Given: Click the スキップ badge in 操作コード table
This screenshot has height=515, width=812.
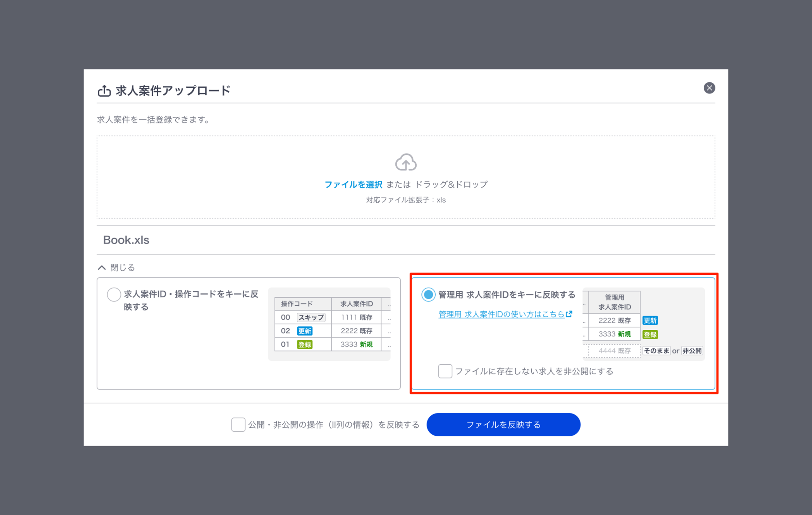Looking at the screenshot, I should point(311,317).
